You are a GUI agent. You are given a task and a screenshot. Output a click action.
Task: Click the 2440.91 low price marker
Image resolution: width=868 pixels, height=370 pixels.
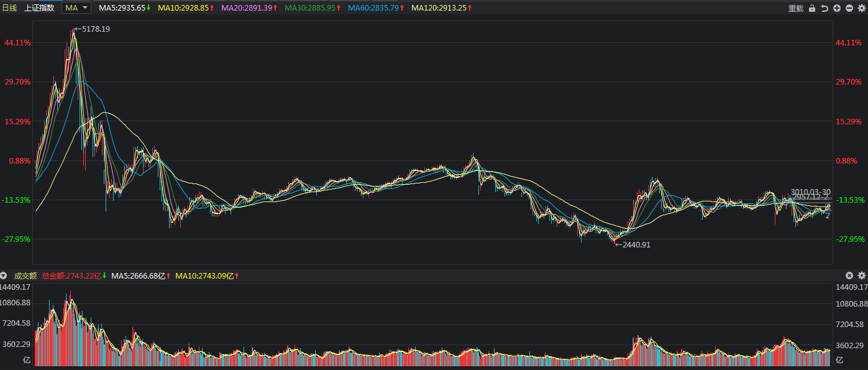(x=634, y=245)
